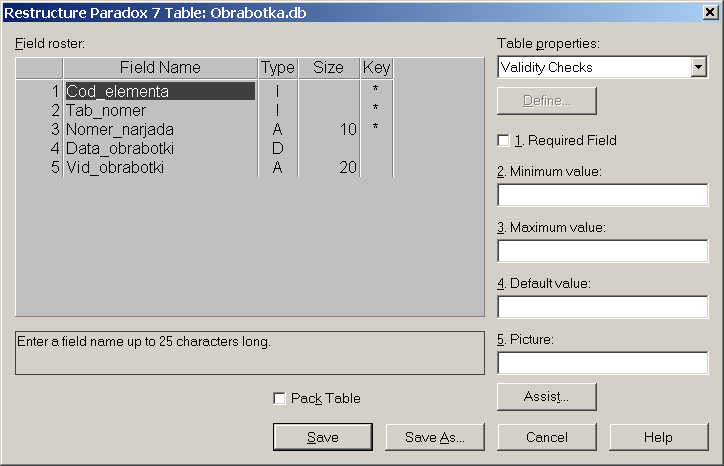Click the key asterisk of Nomer_narjada

pyautogui.click(x=375, y=127)
